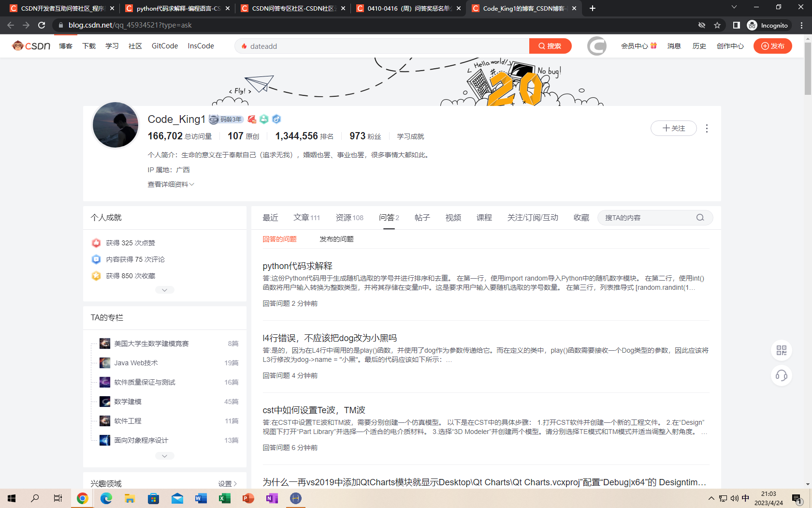Click the green badge beside the username
Viewport: 812px width, 508px height.
tap(264, 119)
